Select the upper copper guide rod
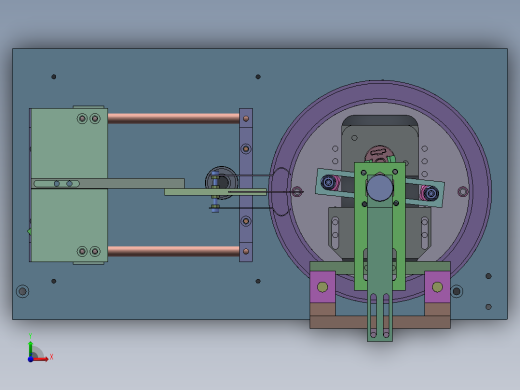Viewport: 520px width, 390px height. [x=173, y=118]
